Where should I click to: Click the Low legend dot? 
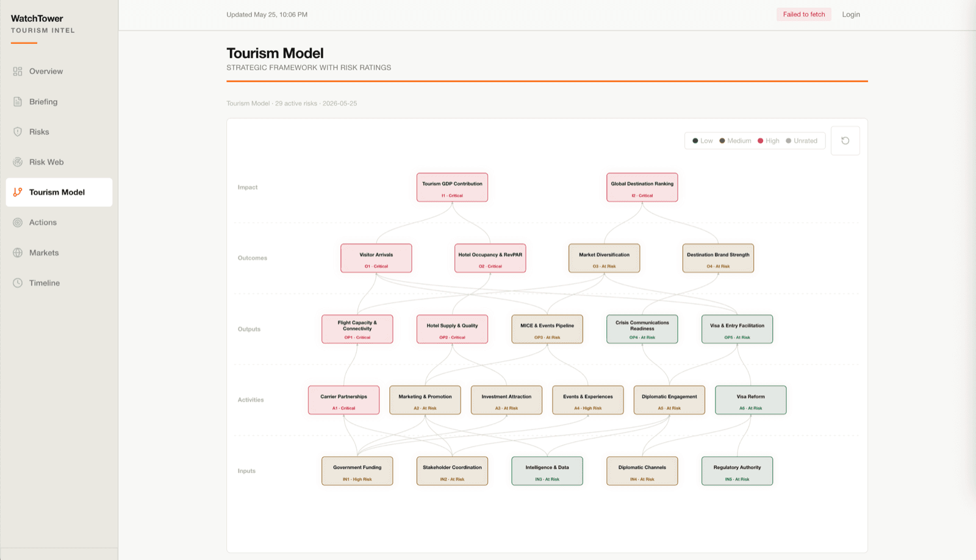[695, 141]
